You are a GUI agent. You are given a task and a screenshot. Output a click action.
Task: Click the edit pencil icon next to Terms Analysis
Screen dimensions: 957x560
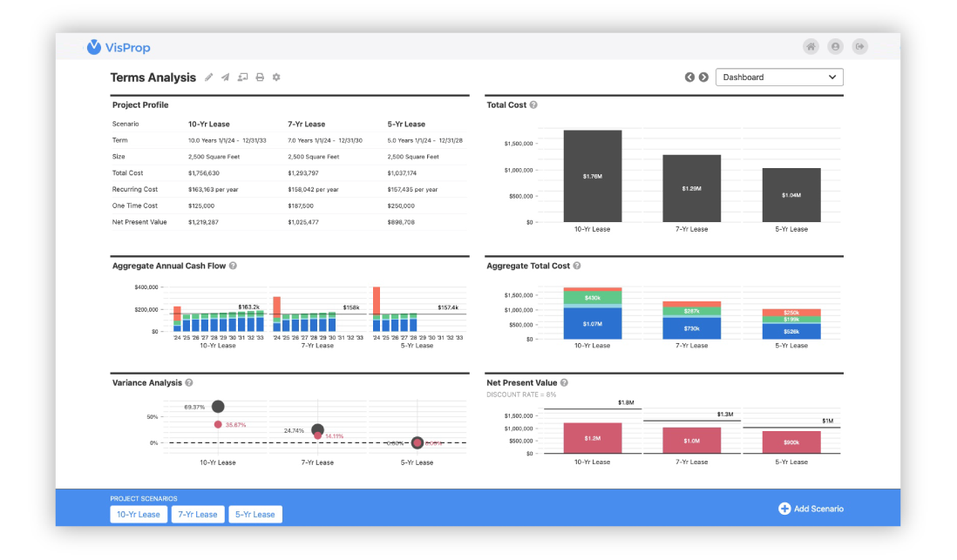[208, 77]
